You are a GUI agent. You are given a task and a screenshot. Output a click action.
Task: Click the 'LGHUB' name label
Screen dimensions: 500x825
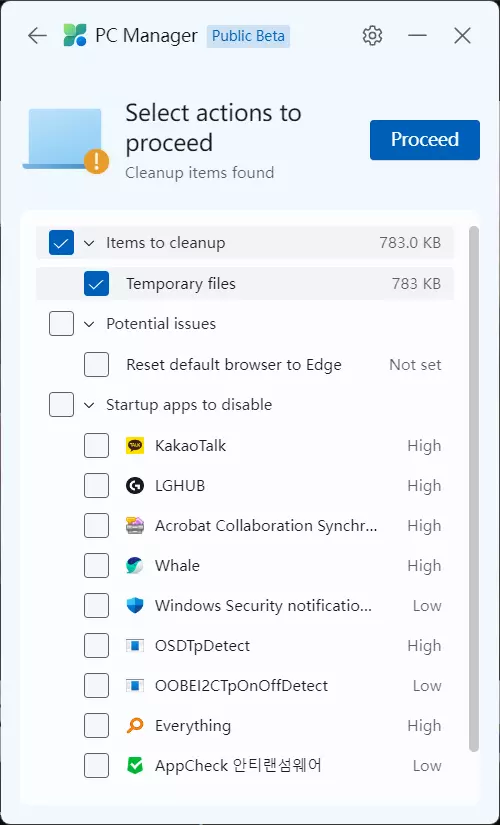(180, 486)
